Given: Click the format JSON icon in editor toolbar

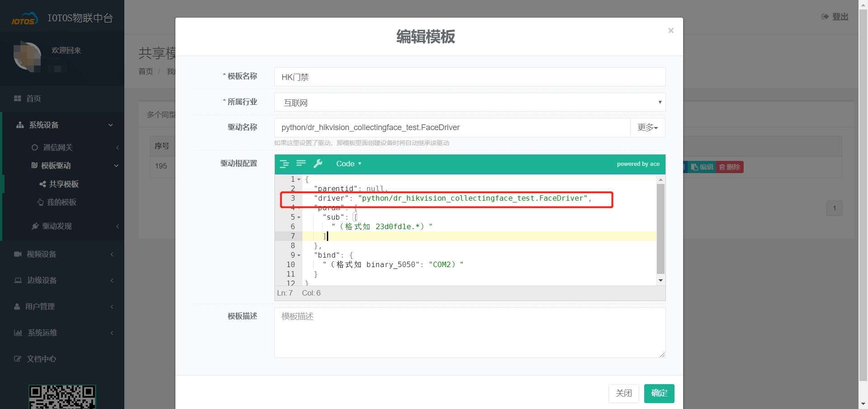Looking at the screenshot, I should pos(284,164).
